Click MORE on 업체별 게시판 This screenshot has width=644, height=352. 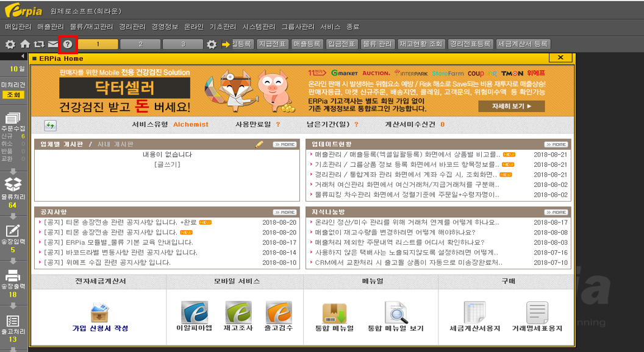coord(285,144)
